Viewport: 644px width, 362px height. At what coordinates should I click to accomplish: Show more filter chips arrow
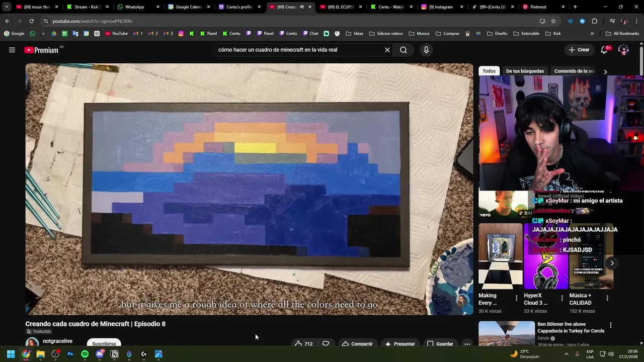tap(605, 71)
